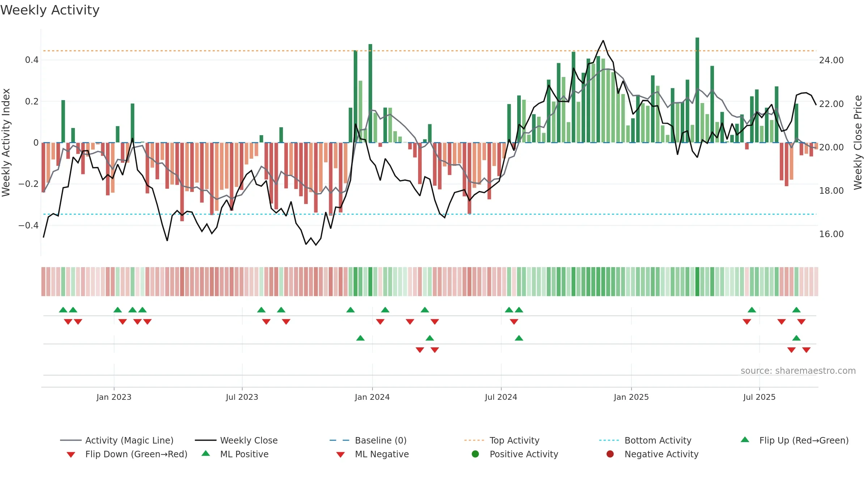Click the '0.4' left axis tick
The width and height of the screenshot is (868, 488).
point(32,60)
